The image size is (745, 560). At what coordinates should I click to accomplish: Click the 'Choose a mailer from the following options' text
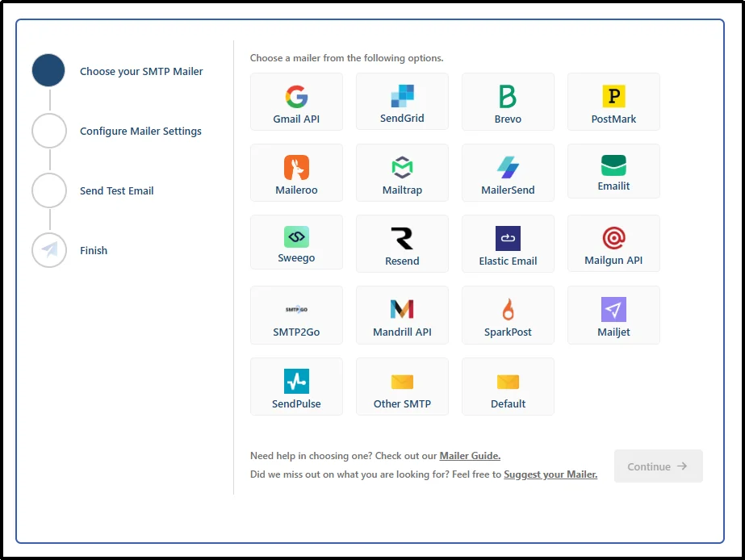[347, 58]
